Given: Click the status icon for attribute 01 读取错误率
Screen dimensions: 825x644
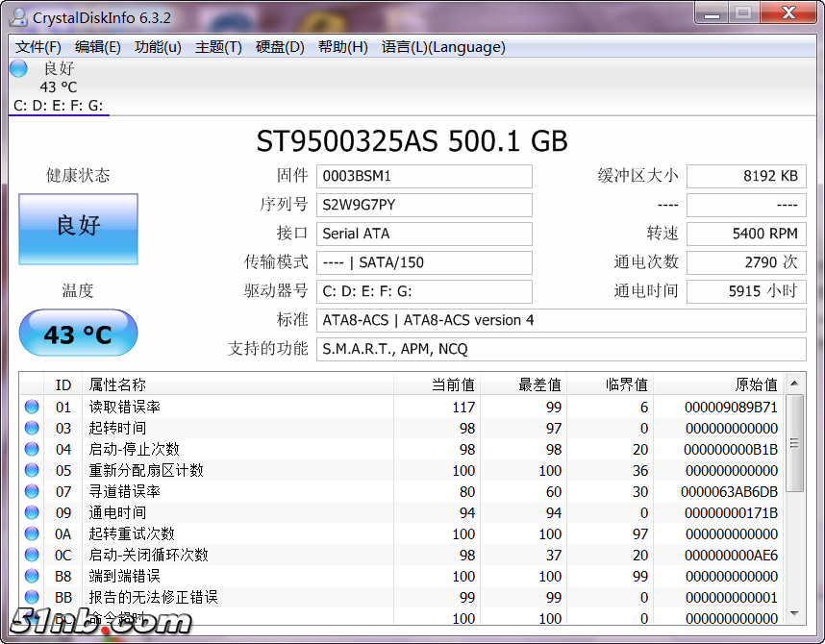Looking at the screenshot, I should point(32,407).
